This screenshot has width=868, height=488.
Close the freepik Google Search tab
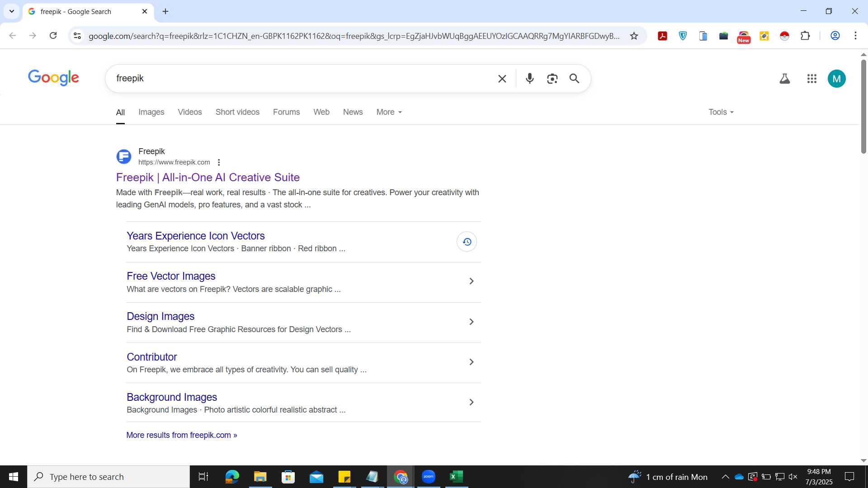[x=145, y=11]
